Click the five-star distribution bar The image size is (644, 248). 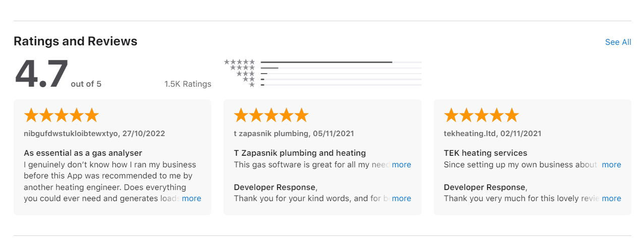point(341,62)
